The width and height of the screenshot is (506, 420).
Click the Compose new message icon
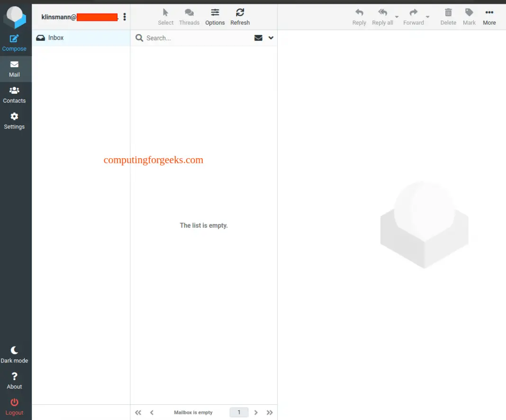(x=14, y=39)
